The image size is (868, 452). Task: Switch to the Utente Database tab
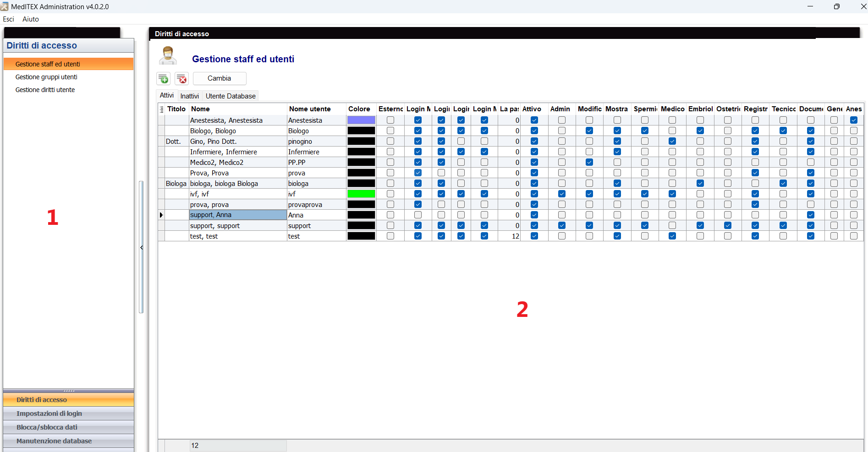(x=231, y=96)
